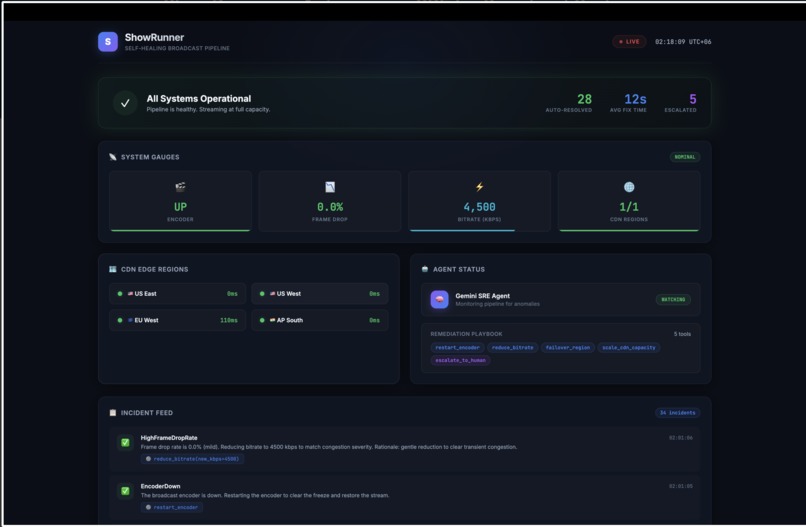
Task: Click the HighFrameDropRate incident title
Action: [x=169, y=438]
